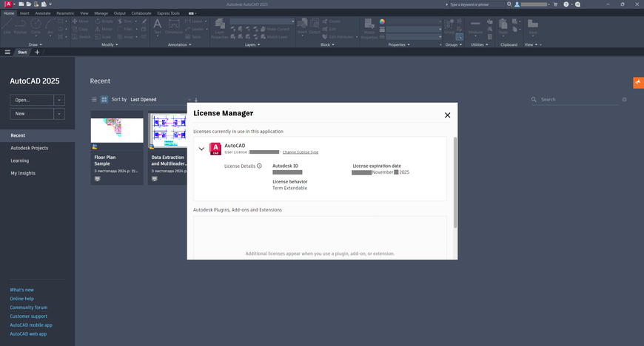Click the New drawing button

coord(32,114)
